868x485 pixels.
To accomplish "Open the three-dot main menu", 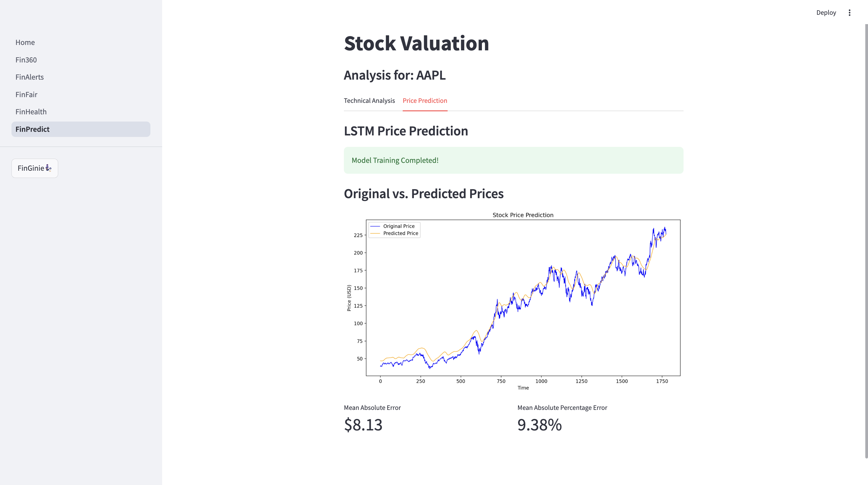I will pyautogui.click(x=849, y=13).
